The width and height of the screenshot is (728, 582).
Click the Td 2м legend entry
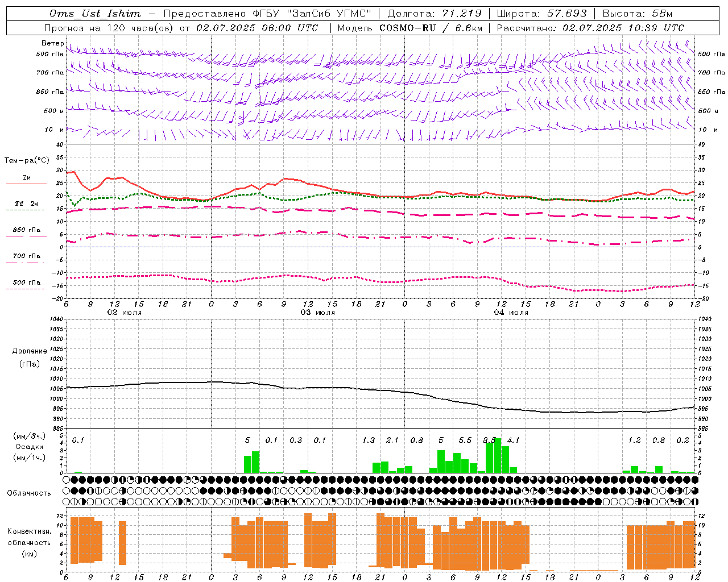pyautogui.click(x=26, y=203)
